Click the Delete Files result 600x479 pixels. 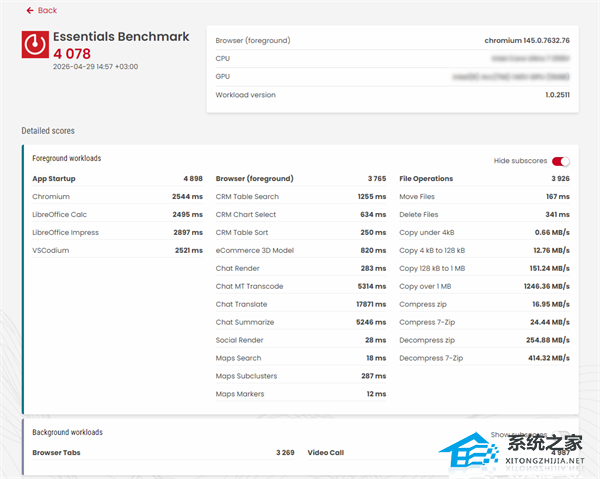pos(484,215)
